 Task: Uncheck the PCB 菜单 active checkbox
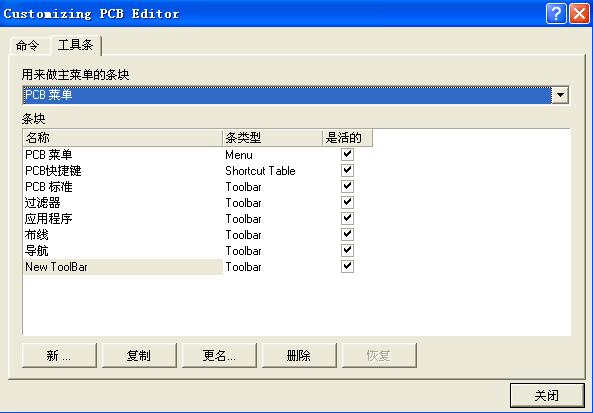pos(347,154)
